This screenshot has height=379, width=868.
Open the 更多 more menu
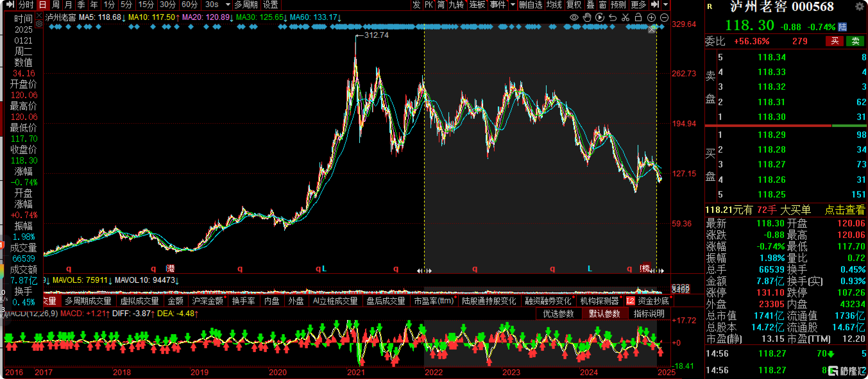(x=639, y=4)
